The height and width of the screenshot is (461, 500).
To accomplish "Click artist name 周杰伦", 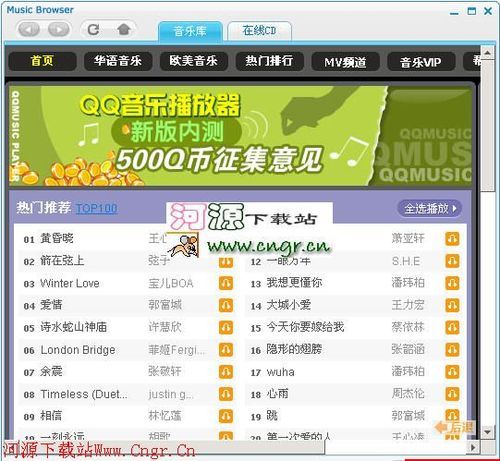I will click(408, 394).
